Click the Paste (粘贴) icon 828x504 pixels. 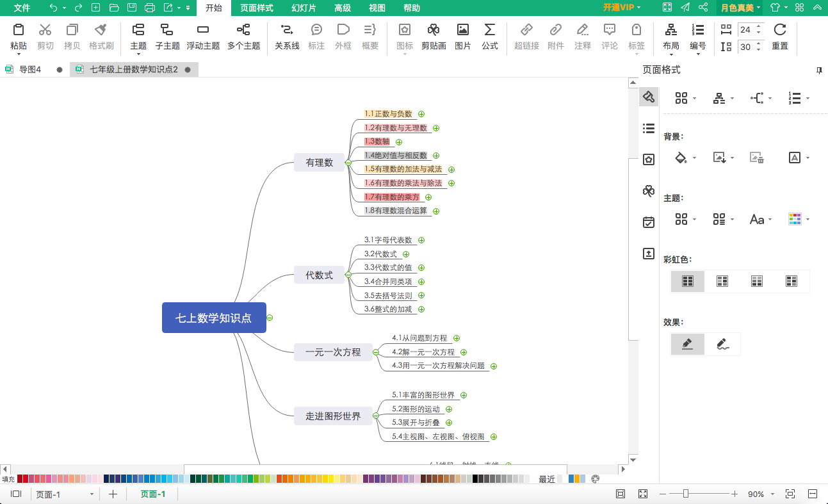19,29
